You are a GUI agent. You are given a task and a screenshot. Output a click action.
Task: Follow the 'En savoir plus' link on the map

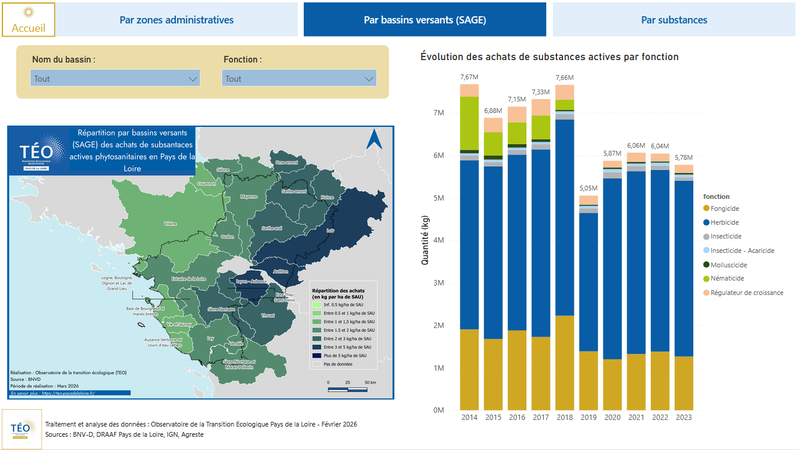(53, 393)
